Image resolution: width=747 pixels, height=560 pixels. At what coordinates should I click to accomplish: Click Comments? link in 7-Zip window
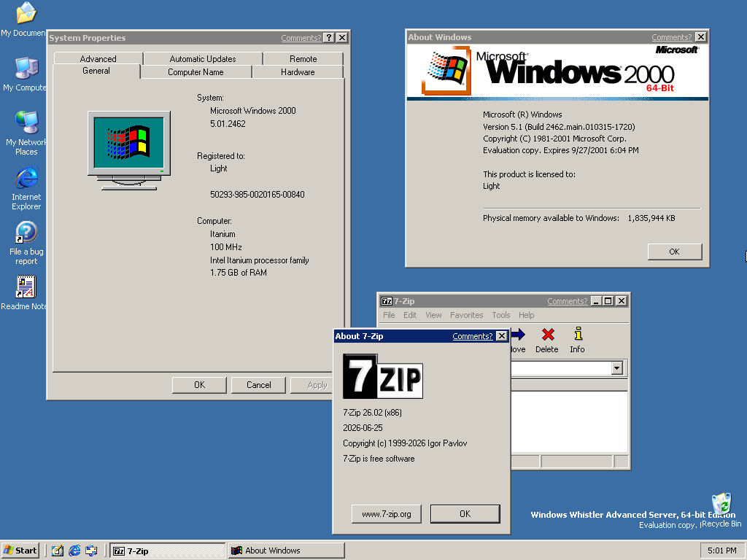coord(567,301)
